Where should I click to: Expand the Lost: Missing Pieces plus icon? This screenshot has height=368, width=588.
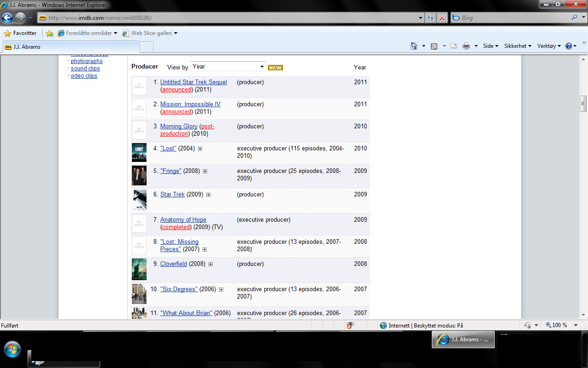coord(204,249)
